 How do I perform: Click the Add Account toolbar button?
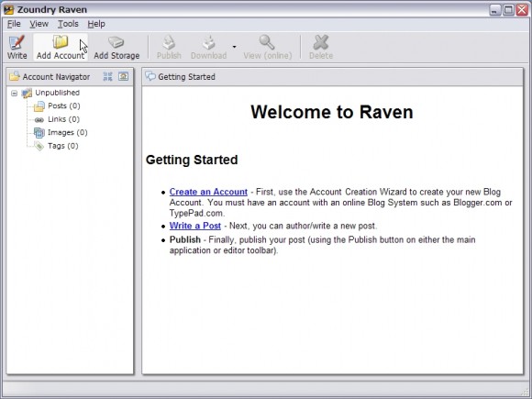61,48
